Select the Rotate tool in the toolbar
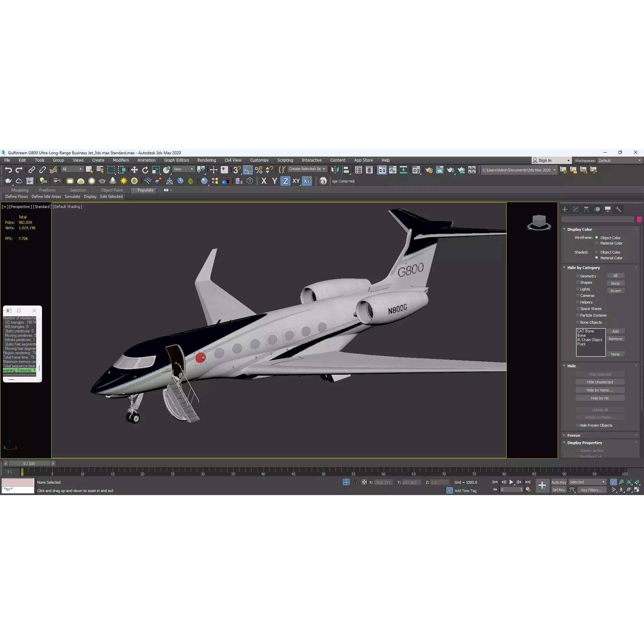The width and height of the screenshot is (644, 644). click(145, 170)
